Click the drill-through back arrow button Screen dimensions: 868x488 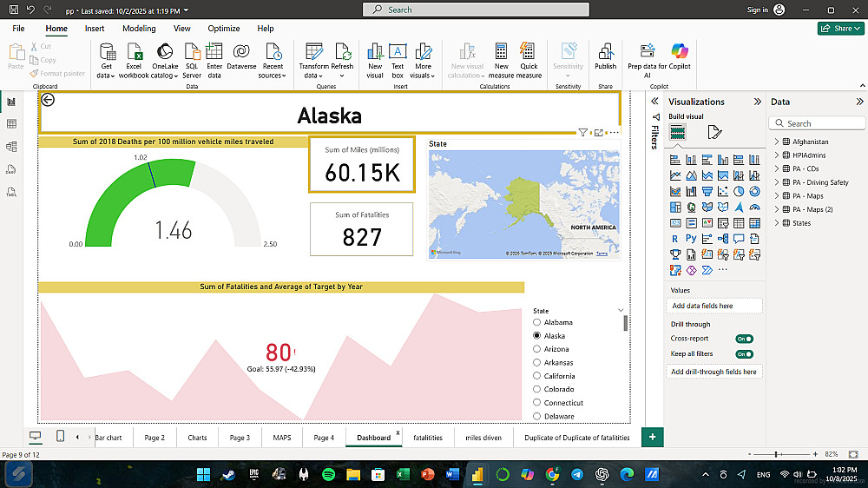pyautogui.click(x=48, y=100)
